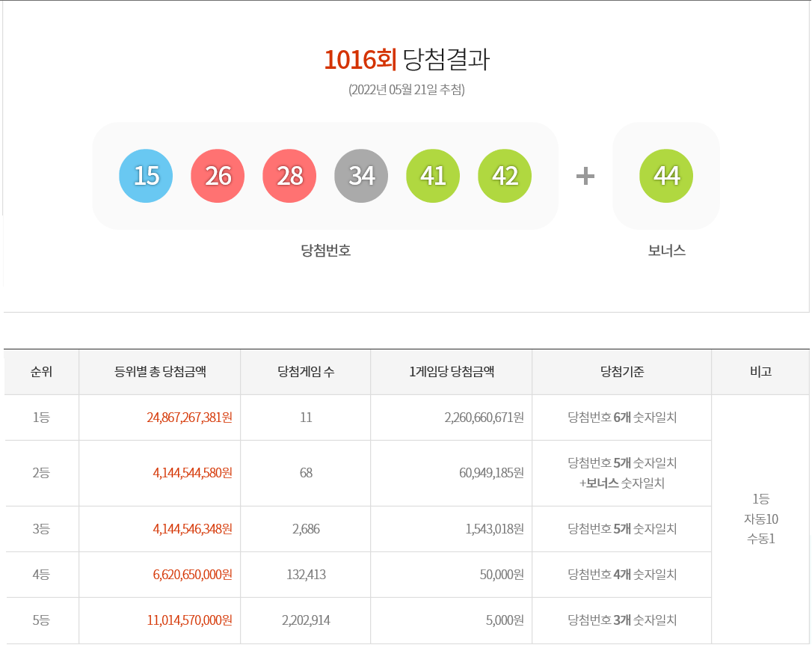This screenshot has width=812, height=645.
Task: Select the 3등 winner count 2,686
Action: click(x=305, y=529)
